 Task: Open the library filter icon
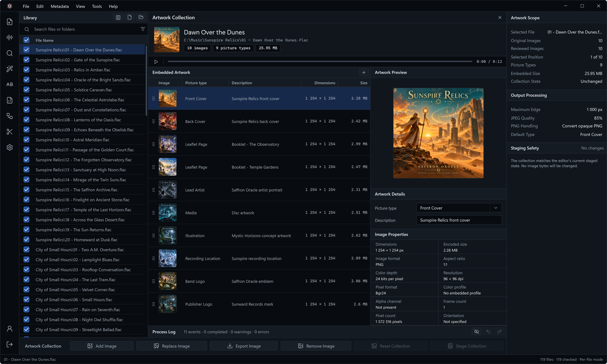pos(142,29)
